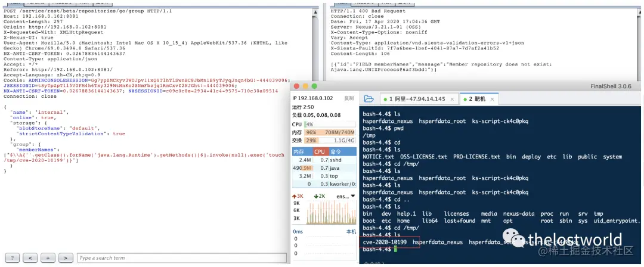The height and width of the screenshot is (267, 644).
Task: Open the folder icon in FinalShell
Action: point(369,98)
